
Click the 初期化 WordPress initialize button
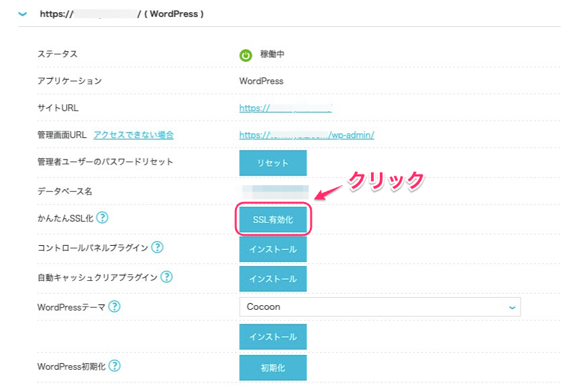[273, 368]
